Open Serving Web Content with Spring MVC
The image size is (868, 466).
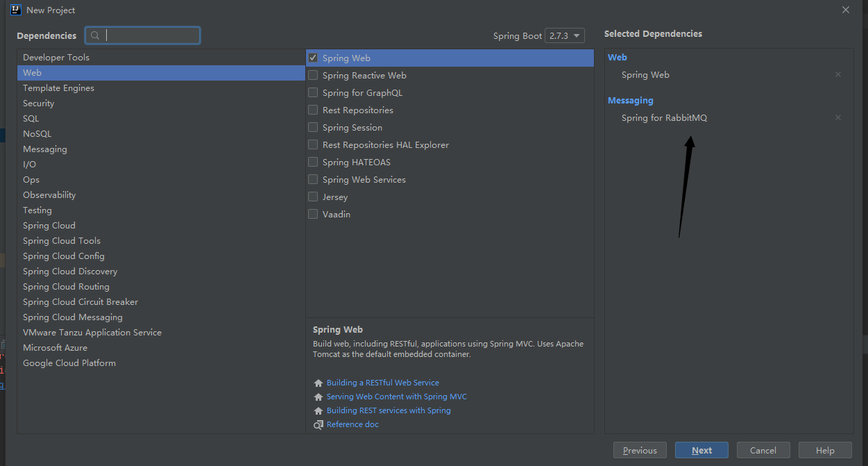397,397
